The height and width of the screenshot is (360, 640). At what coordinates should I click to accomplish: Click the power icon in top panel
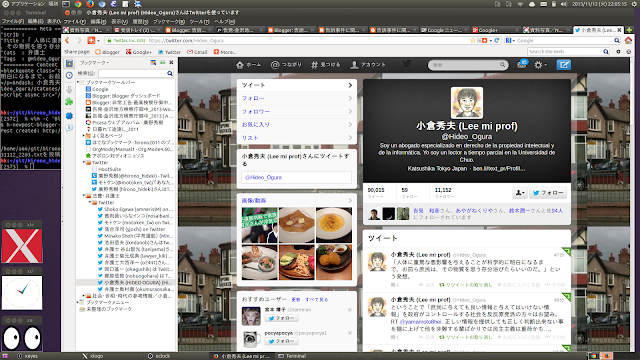click(635, 4)
